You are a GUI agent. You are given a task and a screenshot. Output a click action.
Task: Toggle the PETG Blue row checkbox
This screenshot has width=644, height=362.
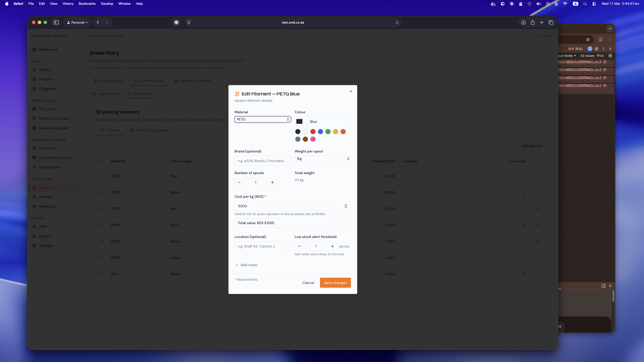click(102, 176)
